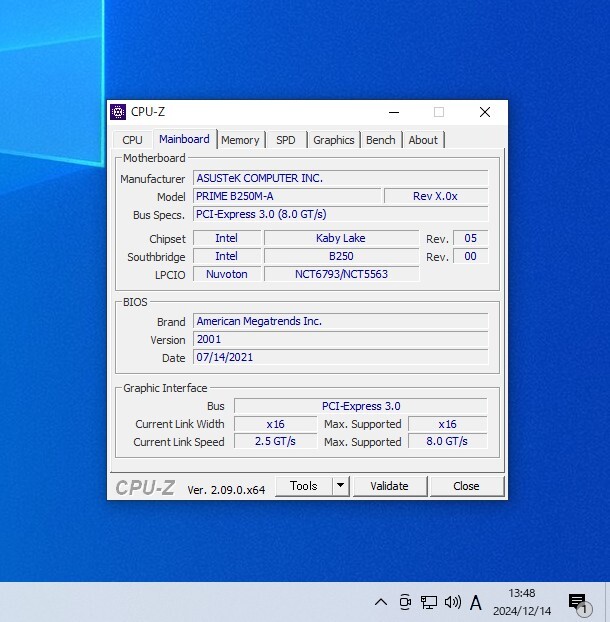Image resolution: width=610 pixels, height=622 pixels.
Task: Click the Southbridge Intel vendor field
Action: (227, 256)
